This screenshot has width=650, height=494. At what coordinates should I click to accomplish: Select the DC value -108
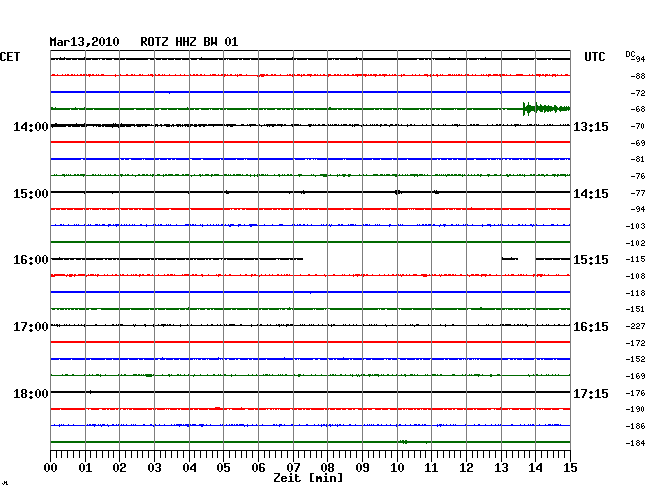(x=635, y=276)
